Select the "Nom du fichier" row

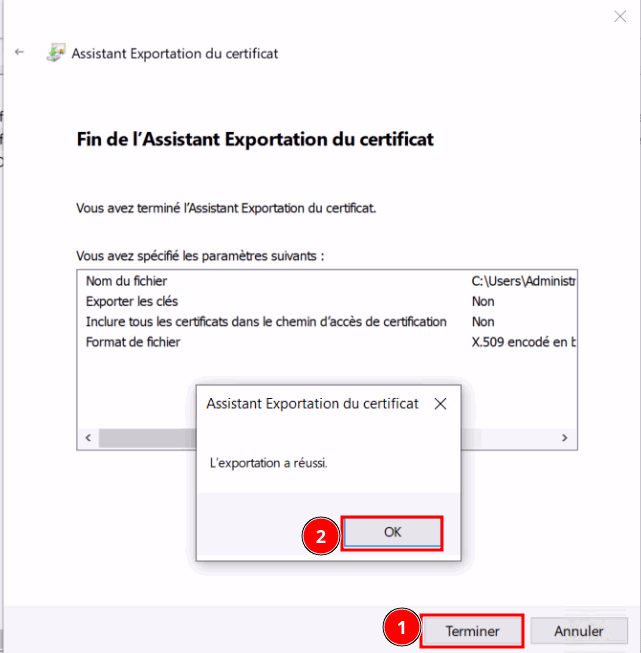pyautogui.click(x=127, y=282)
